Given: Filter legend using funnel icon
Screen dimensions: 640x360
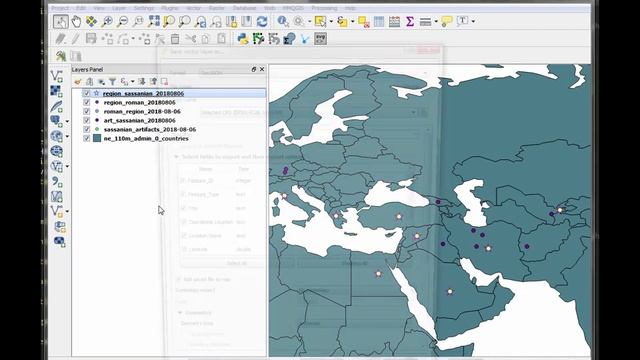Looking at the screenshot, I should click(112, 82).
